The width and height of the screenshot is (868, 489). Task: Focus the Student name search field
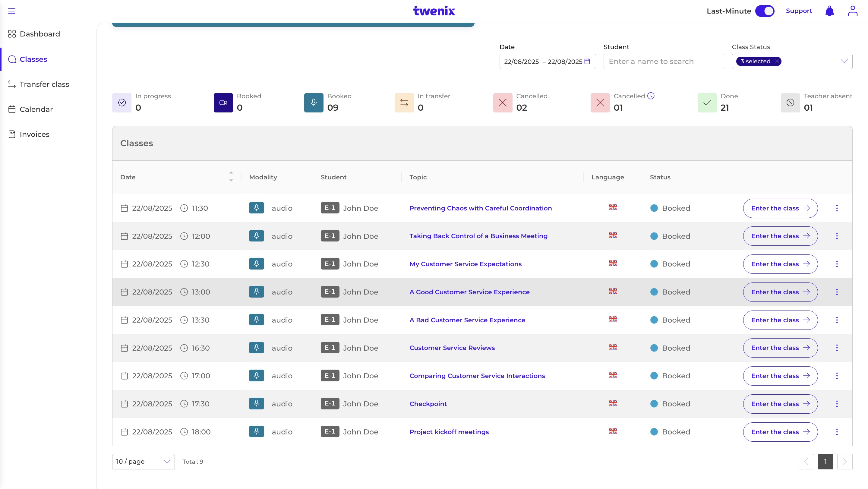click(664, 61)
